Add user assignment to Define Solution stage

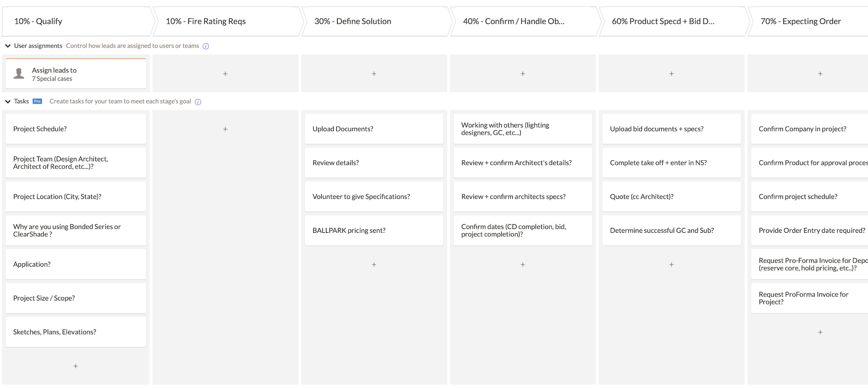click(374, 74)
